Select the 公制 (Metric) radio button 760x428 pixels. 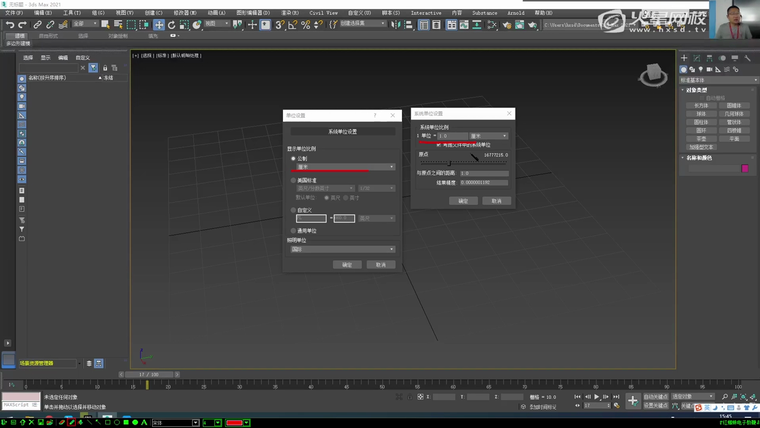click(292, 158)
